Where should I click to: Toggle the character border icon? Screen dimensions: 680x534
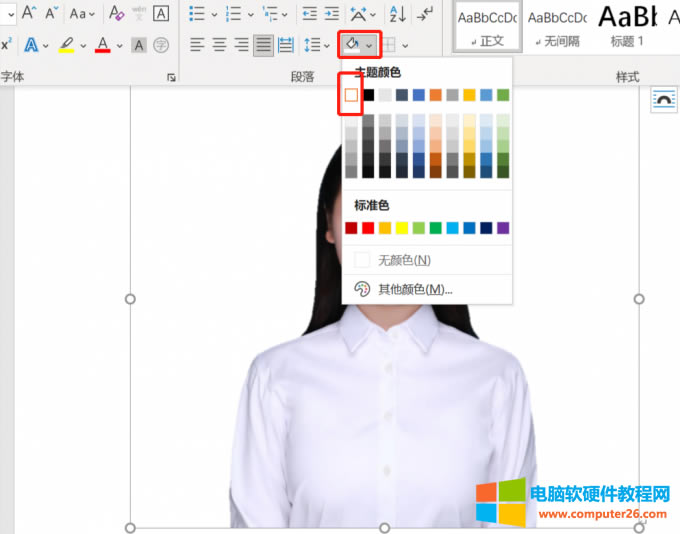[161, 14]
